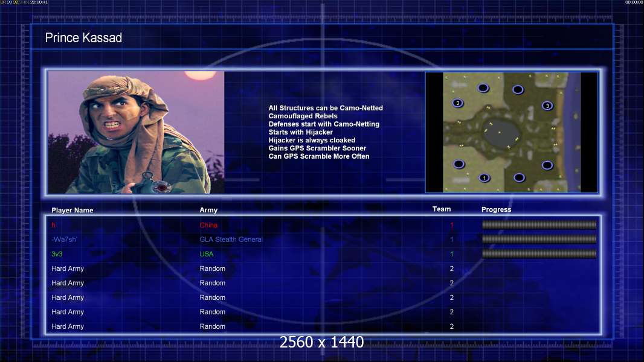Screen dimensions: 644x362
Task: Click the Team column header
Action: (x=442, y=209)
